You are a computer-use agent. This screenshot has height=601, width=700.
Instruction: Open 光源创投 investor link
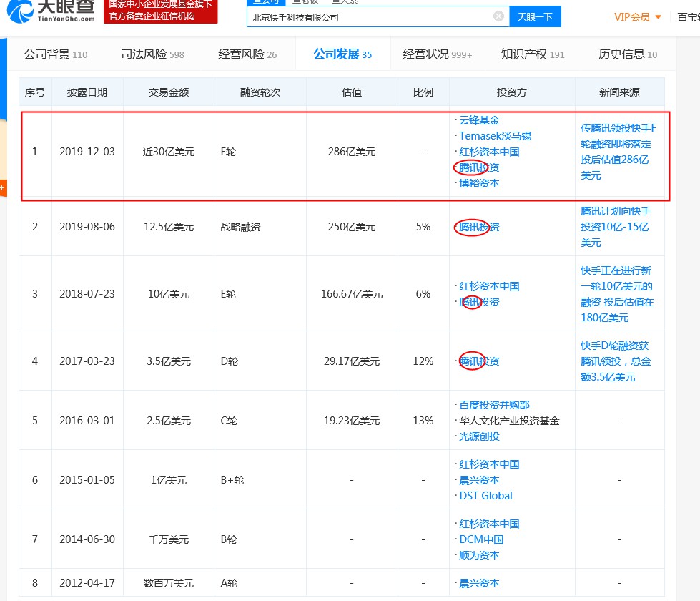click(479, 436)
